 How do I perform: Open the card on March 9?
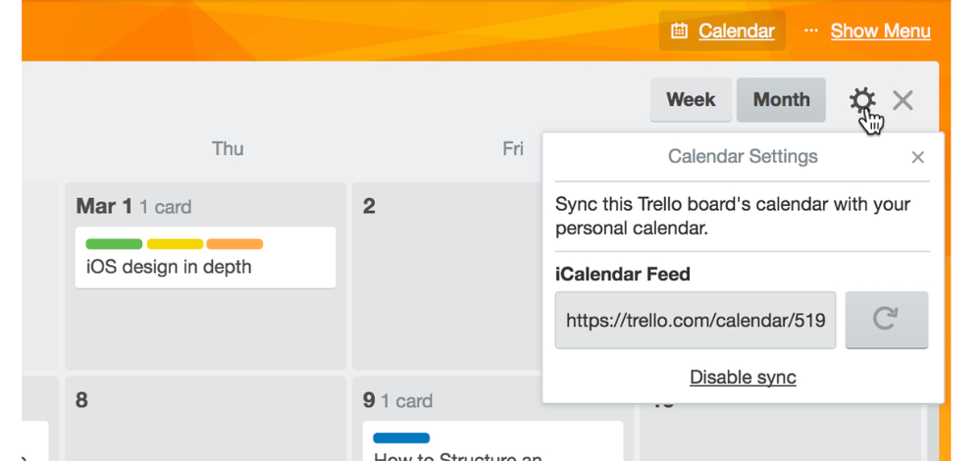point(492,441)
